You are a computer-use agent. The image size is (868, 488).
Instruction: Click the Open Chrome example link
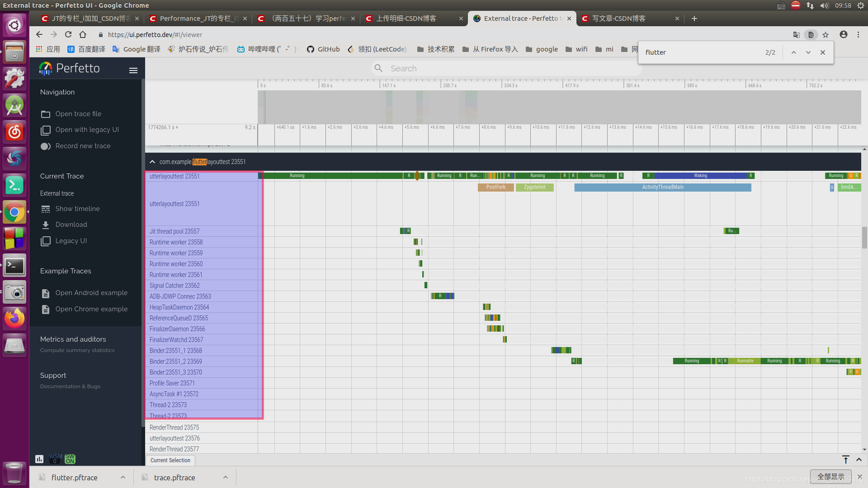91,309
